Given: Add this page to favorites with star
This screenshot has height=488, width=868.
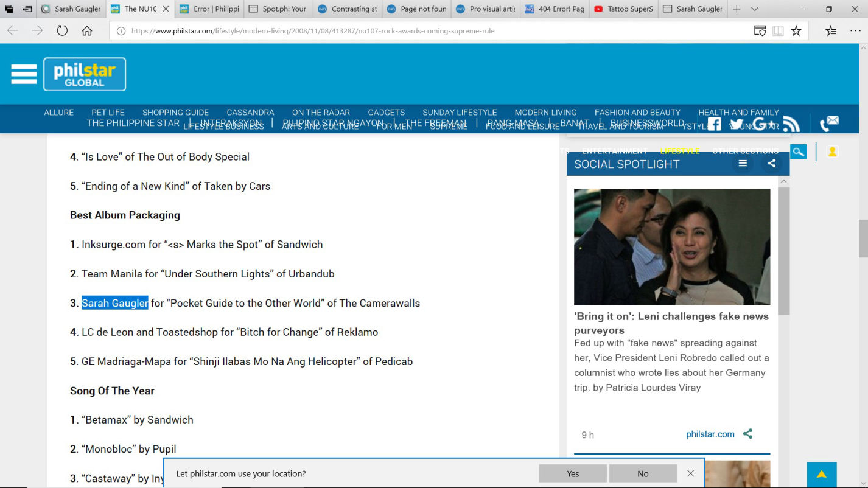Looking at the screenshot, I should pyautogui.click(x=796, y=31).
